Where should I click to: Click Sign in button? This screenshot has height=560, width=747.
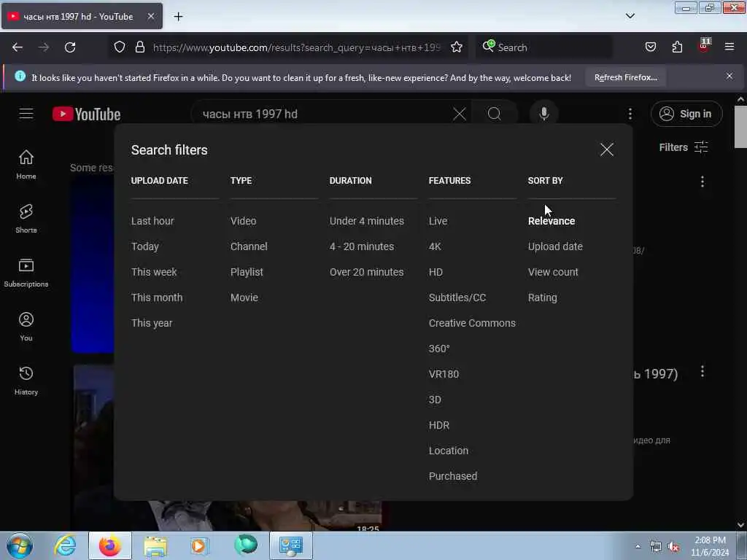click(686, 114)
